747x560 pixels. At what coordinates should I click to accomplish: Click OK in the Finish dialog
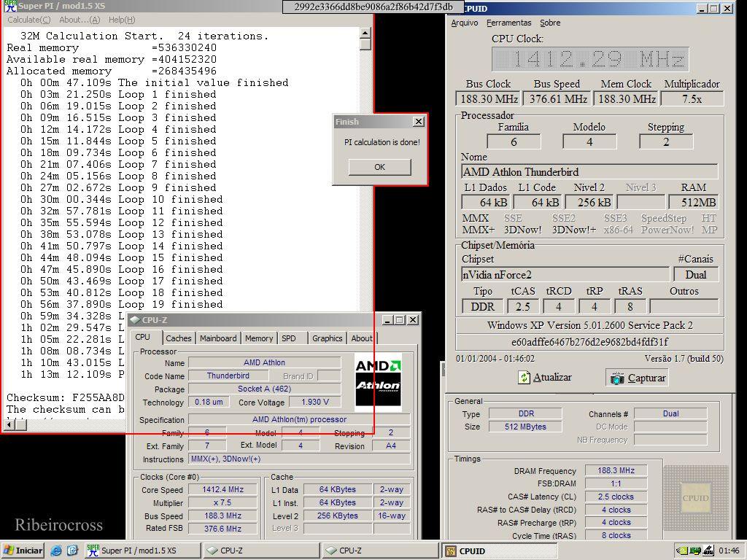(x=379, y=167)
